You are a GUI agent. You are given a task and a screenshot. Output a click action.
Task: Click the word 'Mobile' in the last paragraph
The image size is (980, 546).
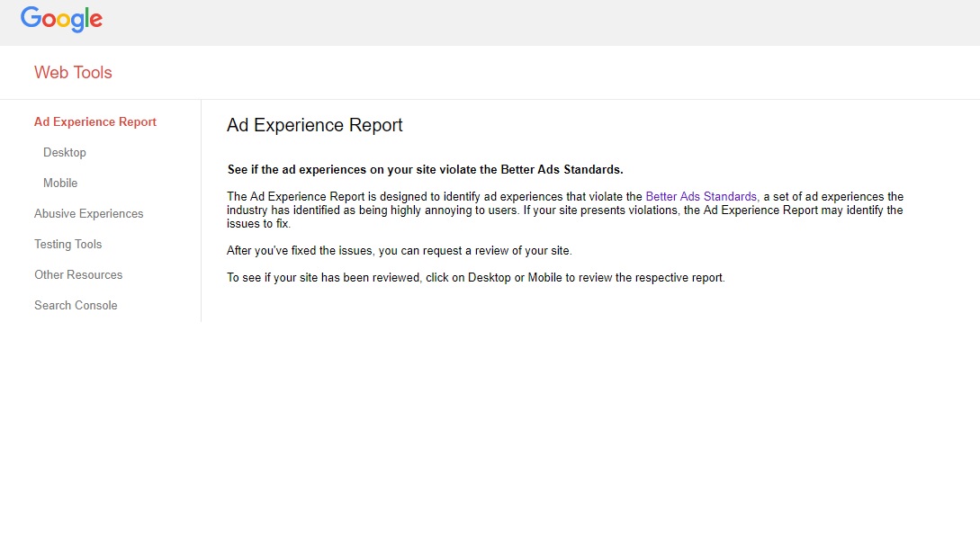(x=544, y=278)
